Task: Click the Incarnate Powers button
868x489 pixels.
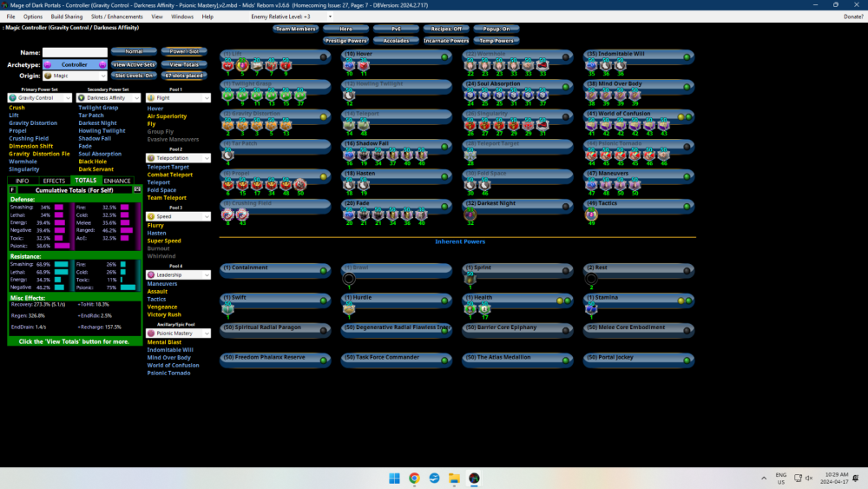Action: [447, 41]
